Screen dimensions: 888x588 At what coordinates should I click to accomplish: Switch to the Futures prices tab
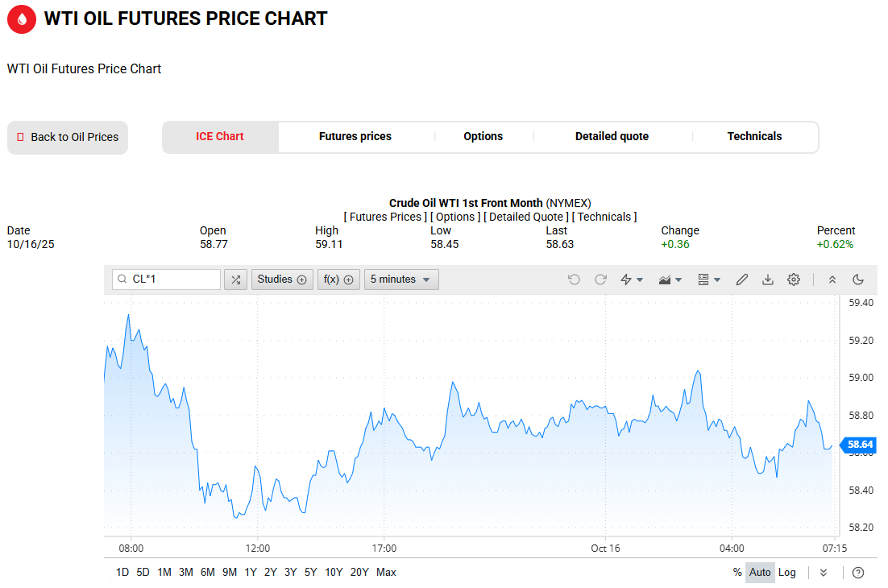point(355,137)
